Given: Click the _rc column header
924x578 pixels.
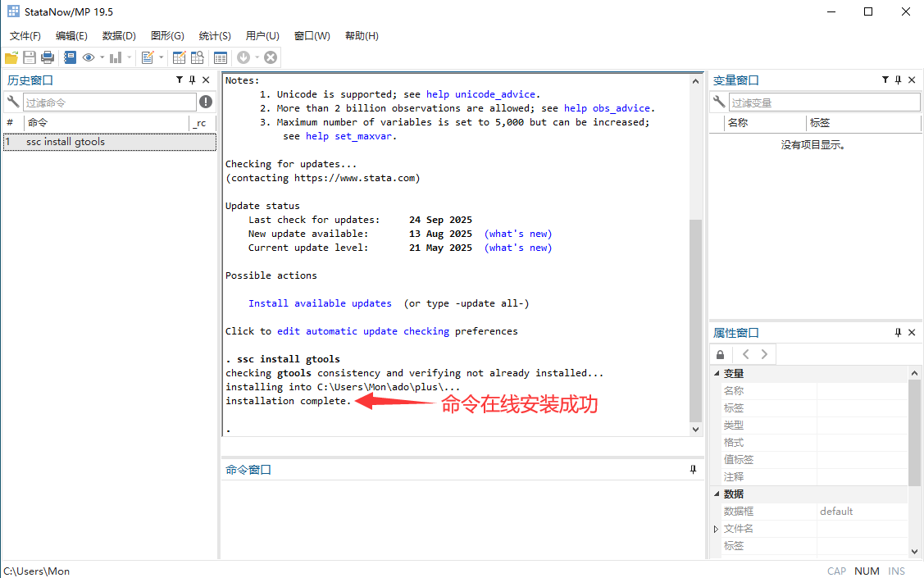Looking at the screenshot, I should coord(203,122).
